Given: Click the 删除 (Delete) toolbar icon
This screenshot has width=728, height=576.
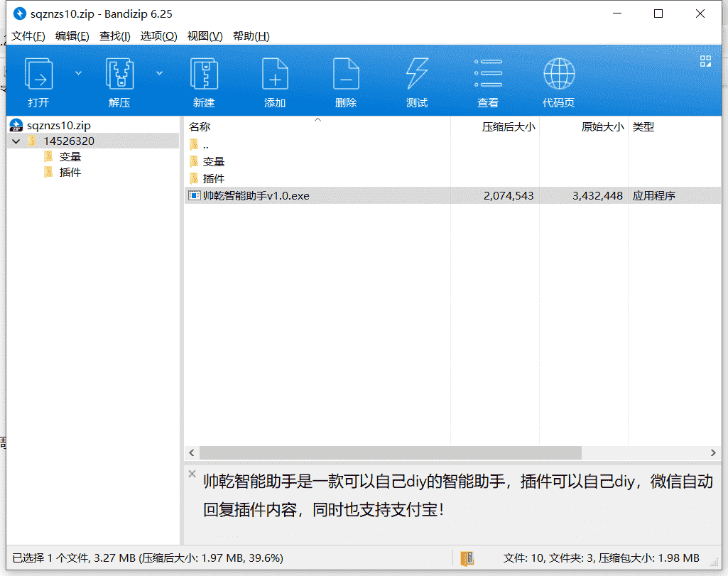Looking at the screenshot, I should coord(346,74).
